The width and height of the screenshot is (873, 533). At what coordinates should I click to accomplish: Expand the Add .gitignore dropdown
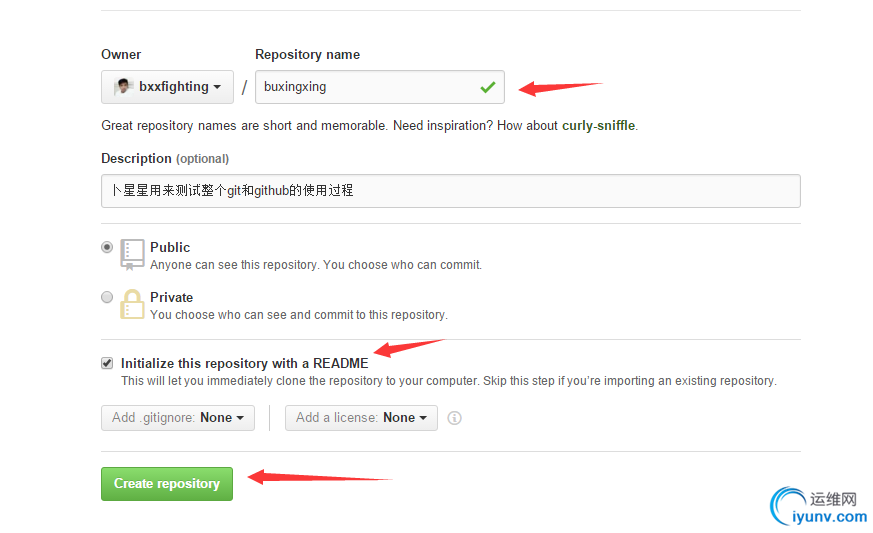pos(178,418)
